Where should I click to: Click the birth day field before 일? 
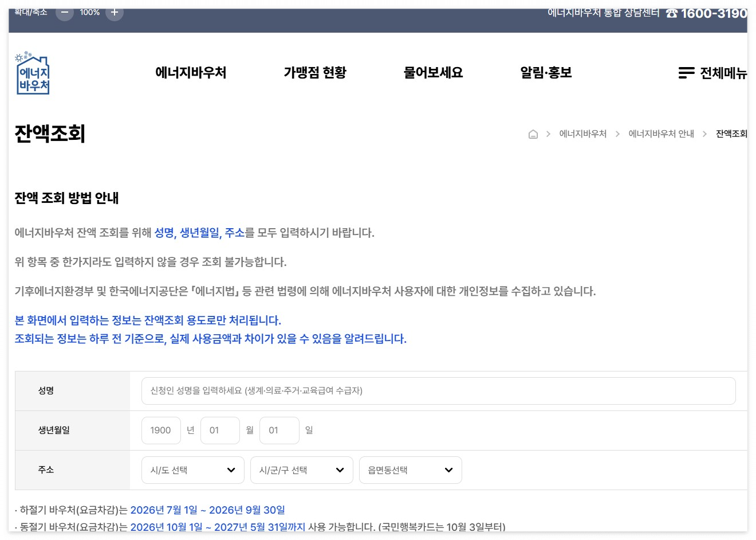pos(279,431)
